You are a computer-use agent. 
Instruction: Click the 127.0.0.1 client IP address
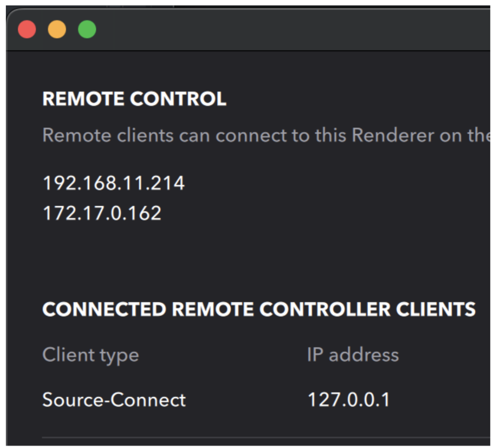pos(348,400)
